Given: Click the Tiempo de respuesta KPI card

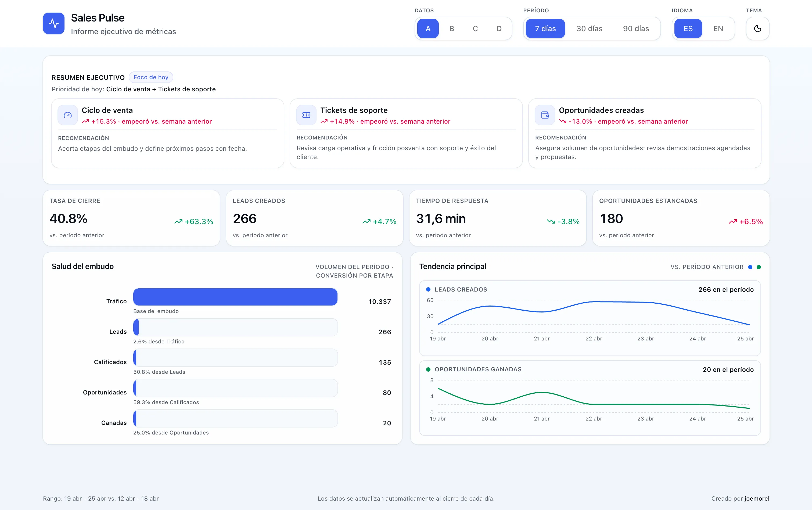Looking at the screenshot, I should pos(498,218).
